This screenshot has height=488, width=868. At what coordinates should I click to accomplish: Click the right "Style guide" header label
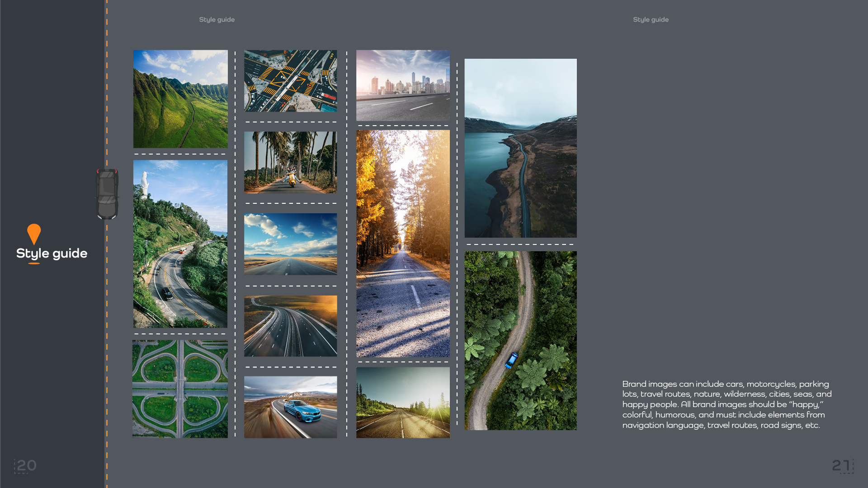651,19
